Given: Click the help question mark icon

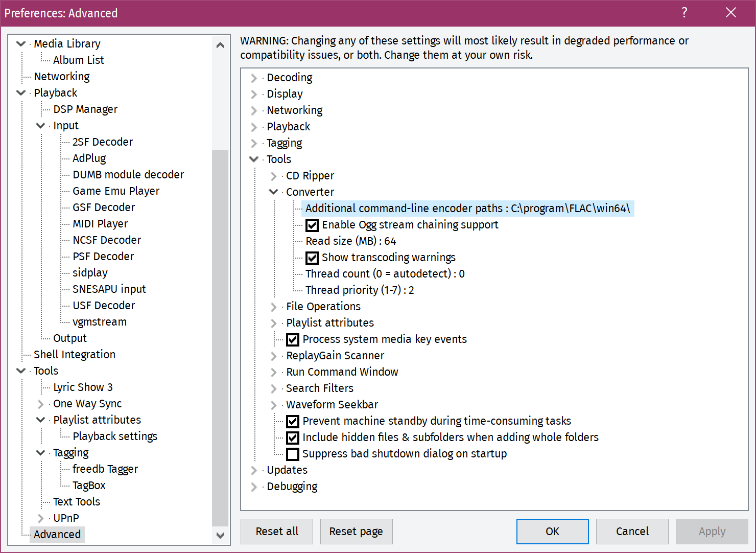Looking at the screenshot, I should (x=684, y=13).
